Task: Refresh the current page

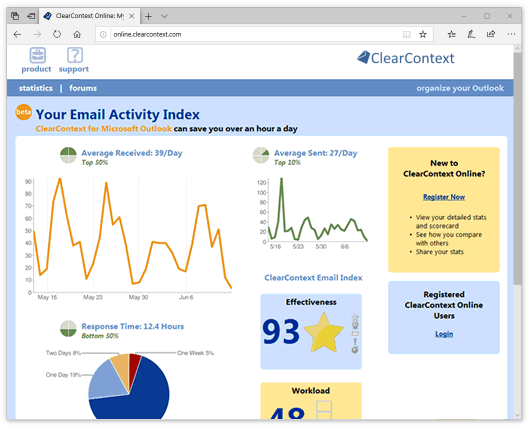Action: coord(57,34)
